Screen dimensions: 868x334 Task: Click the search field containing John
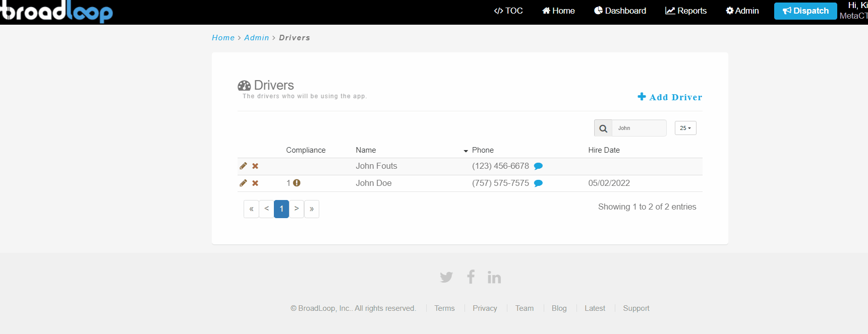(x=639, y=128)
